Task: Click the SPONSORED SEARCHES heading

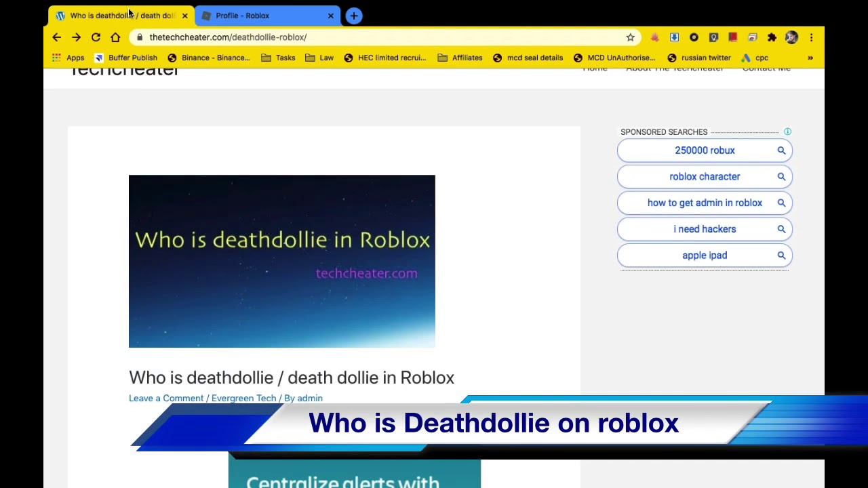Action: tap(664, 132)
